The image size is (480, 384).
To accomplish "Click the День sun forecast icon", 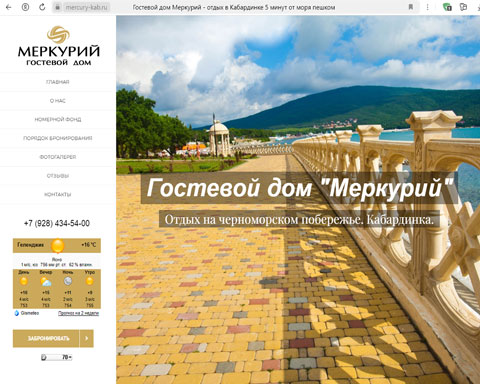I will [x=24, y=281].
